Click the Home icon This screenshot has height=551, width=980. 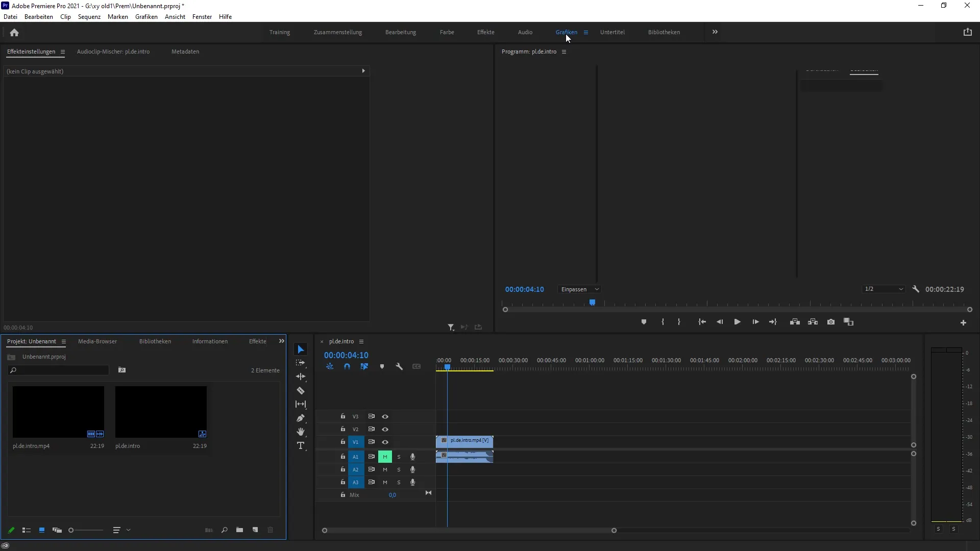click(14, 32)
